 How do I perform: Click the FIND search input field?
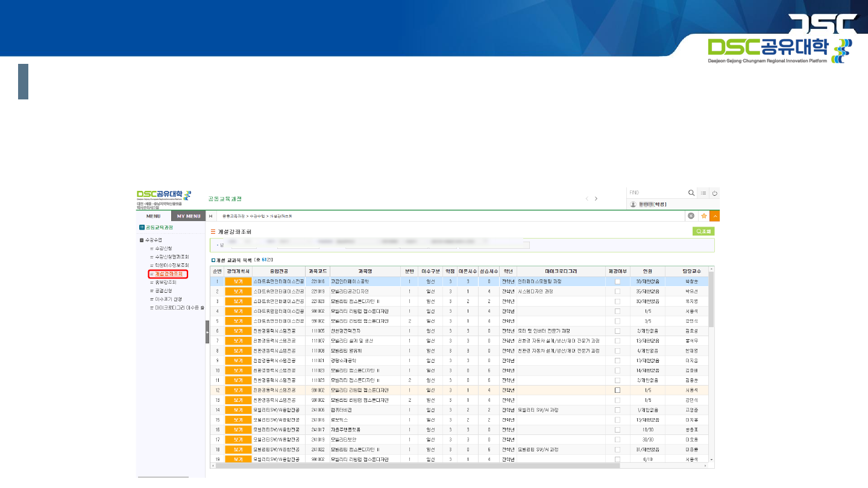pyautogui.click(x=656, y=193)
